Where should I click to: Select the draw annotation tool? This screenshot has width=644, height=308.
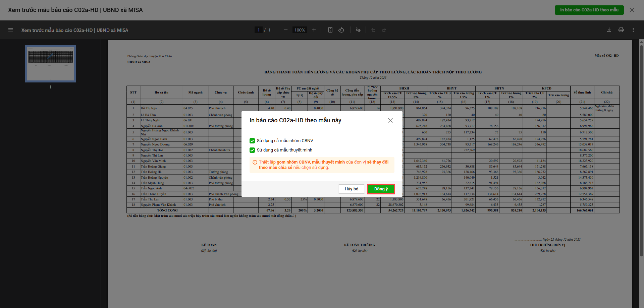358,30
